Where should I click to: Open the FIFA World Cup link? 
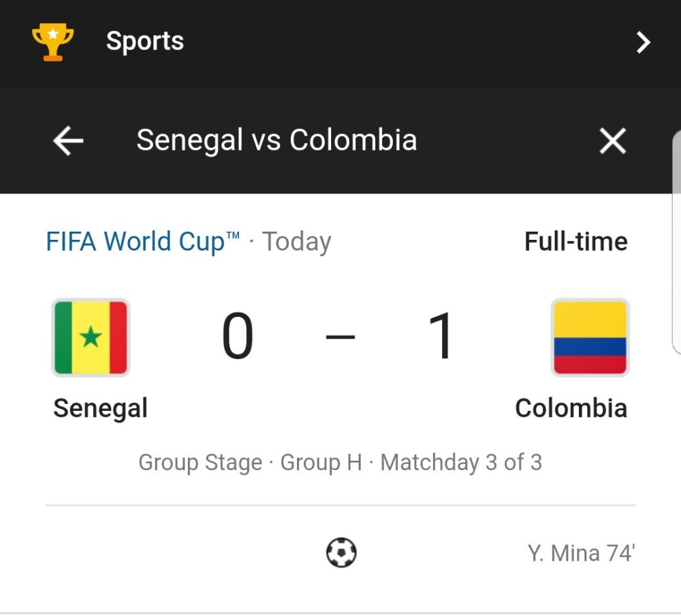coord(142,241)
